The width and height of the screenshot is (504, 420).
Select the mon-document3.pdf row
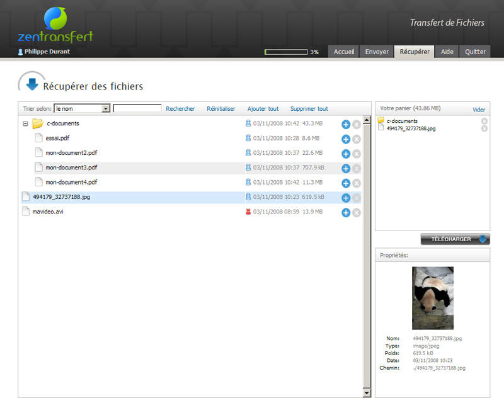(197, 167)
